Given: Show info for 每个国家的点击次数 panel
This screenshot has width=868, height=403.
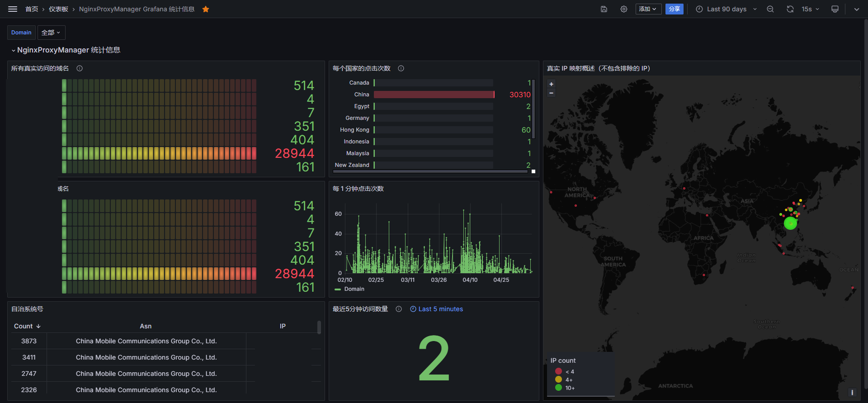Looking at the screenshot, I should [401, 68].
